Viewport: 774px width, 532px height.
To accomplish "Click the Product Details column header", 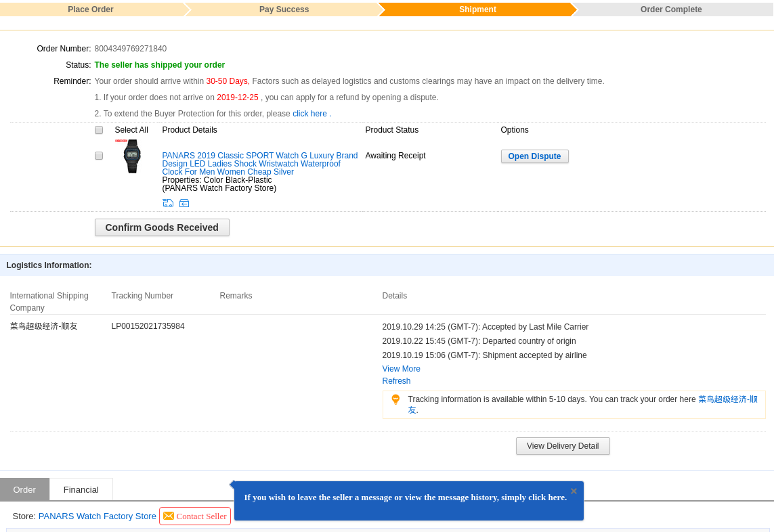I will point(190,130).
